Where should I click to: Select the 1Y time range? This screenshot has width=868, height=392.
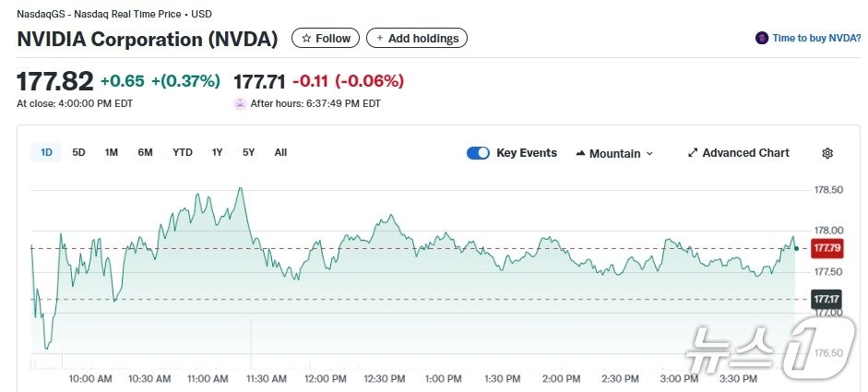pos(217,153)
